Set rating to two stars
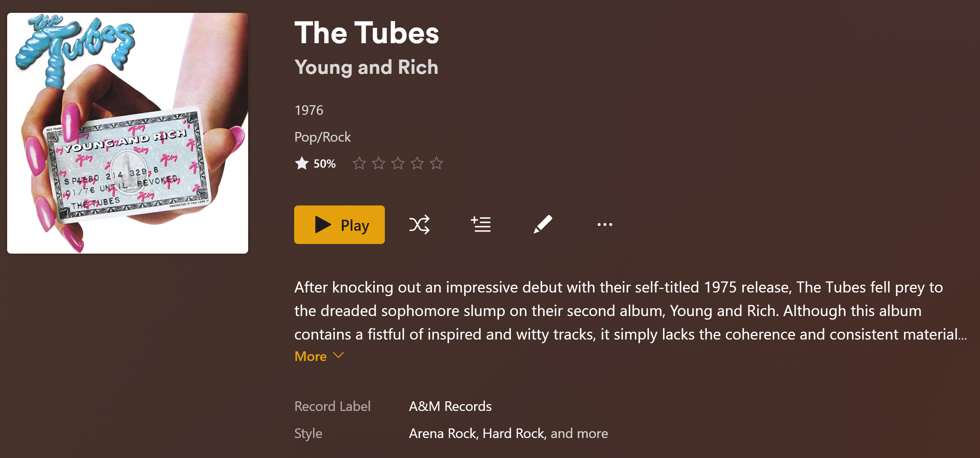This screenshot has width=980, height=458. (378, 163)
